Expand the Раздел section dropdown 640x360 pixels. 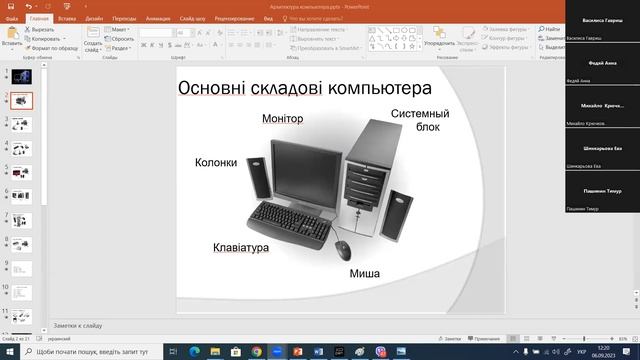(x=118, y=48)
